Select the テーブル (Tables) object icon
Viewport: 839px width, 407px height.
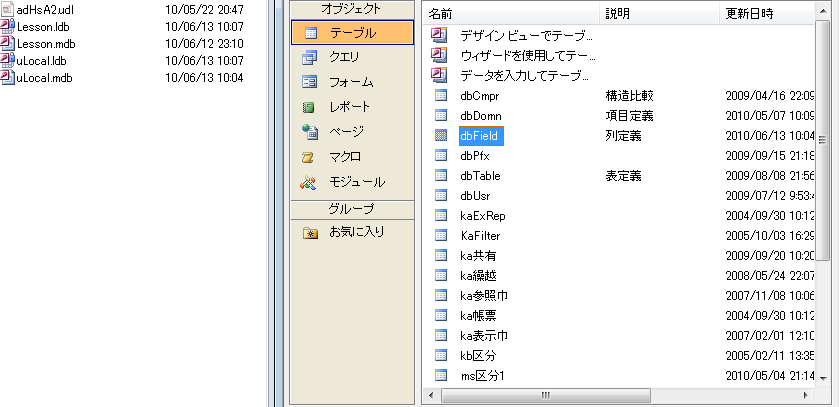coord(310,33)
